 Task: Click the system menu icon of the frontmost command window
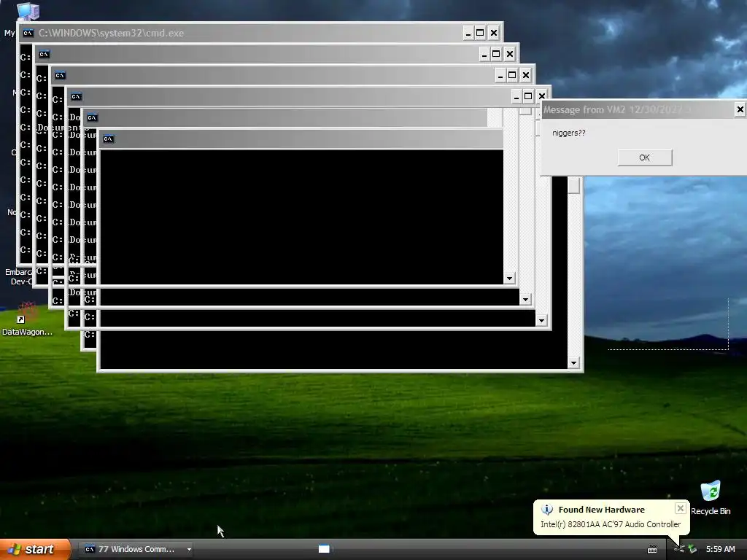[108, 139]
